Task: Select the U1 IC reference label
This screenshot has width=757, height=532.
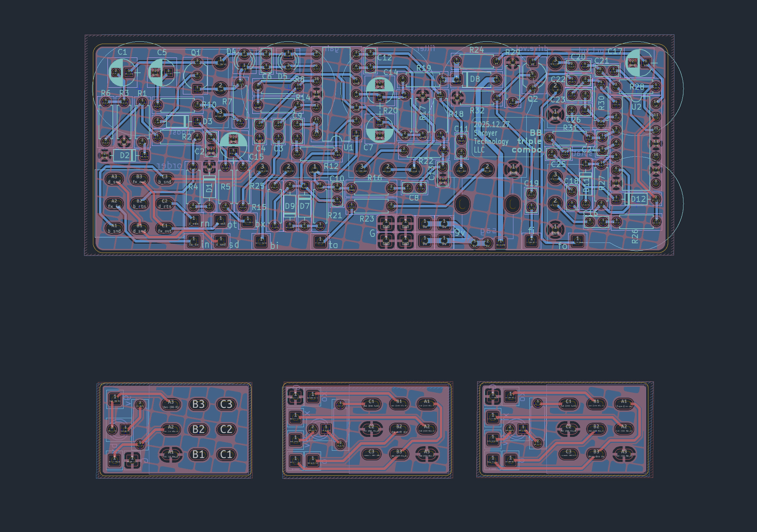Action: click(348, 147)
